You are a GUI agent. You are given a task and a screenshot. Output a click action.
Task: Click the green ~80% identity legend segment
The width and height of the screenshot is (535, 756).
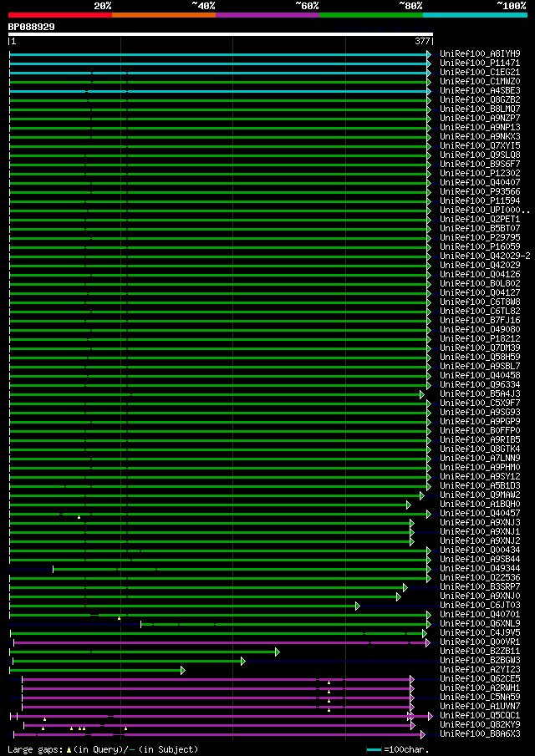[x=371, y=15]
